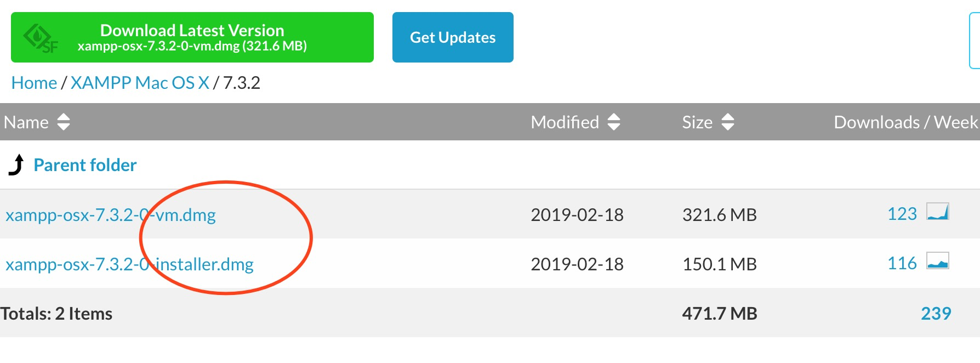This screenshot has height=363, width=980.
Task: Open download stats chart for vm.dmg
Action: point(938,212)
